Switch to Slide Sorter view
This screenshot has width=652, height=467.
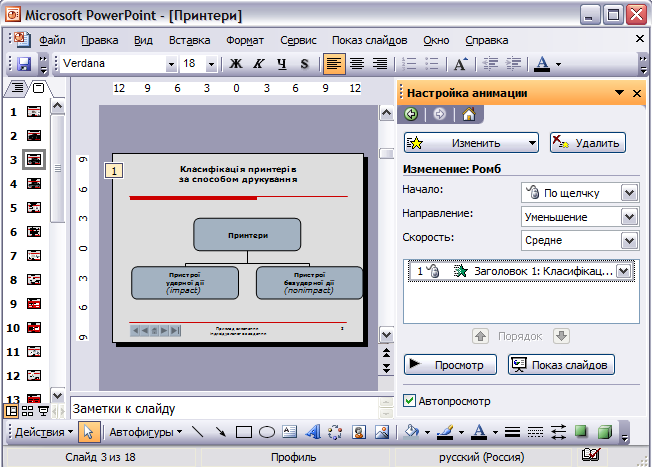27,411
